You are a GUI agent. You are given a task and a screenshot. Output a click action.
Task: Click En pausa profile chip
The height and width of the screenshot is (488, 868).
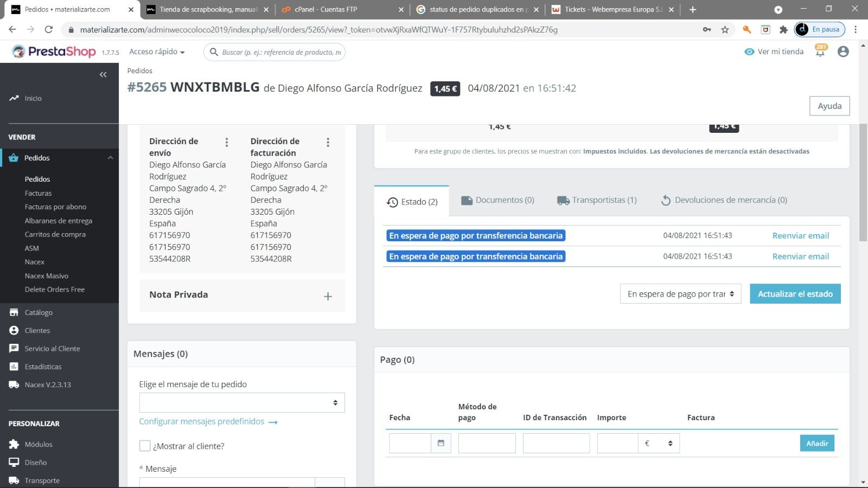pos(820,29)
